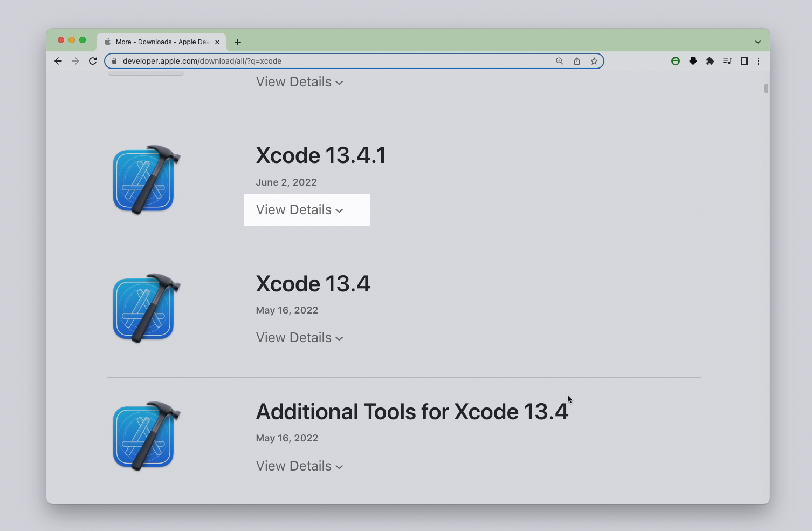Go forward with the forward arrow
This screenshot has height=531, width=812.
75,61
